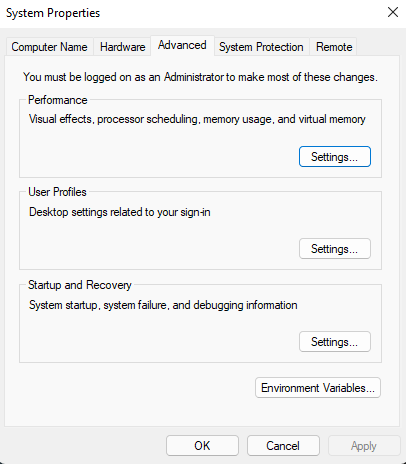Click the Startup and Recovery group label
406x464 pixels.
pyautogui.click(x=80, y=285)
